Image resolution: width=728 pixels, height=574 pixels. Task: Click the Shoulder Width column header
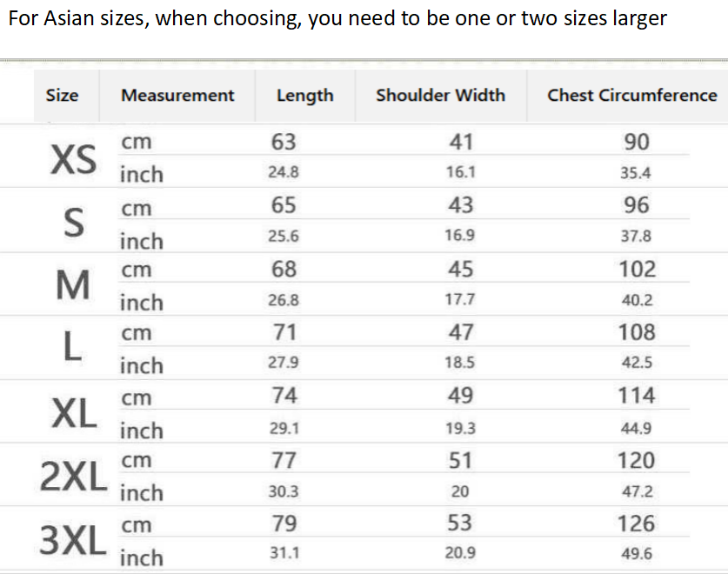click(x=440, y=96)
